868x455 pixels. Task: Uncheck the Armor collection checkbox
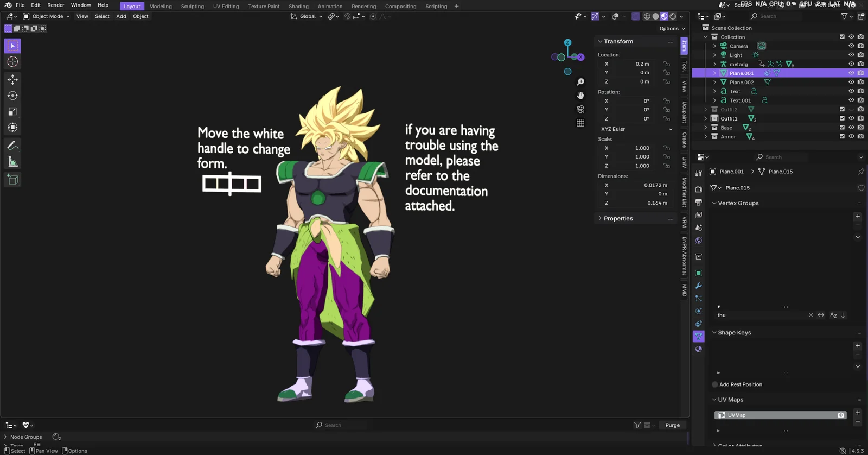tap(842, 136)
